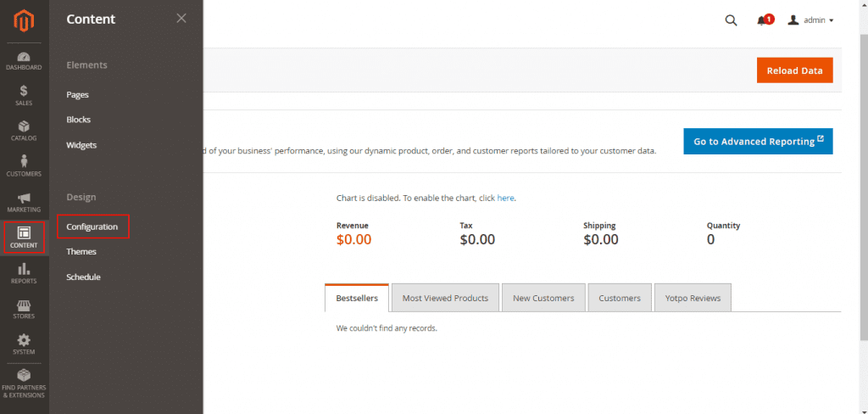This screenshot has width=868, height=414.
Task: Switch to Most Viewed Products tab
Action: click(445, 298)
